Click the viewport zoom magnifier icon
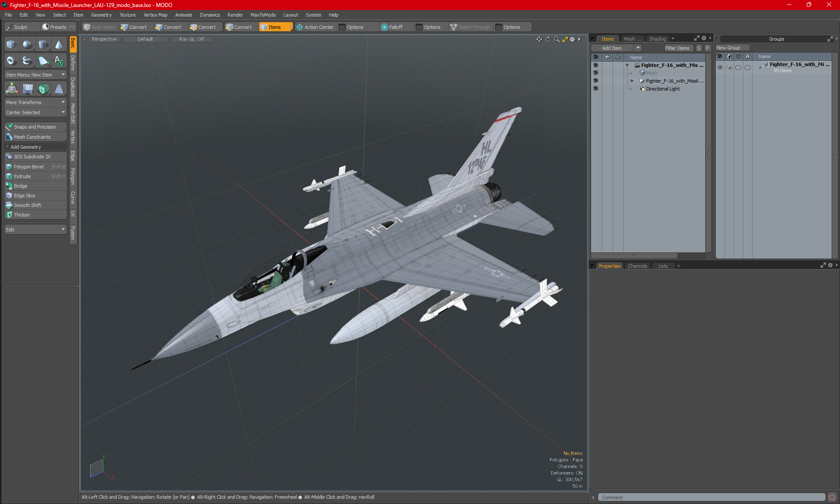Viewport: 840px width, 504px height. point(556,39)
